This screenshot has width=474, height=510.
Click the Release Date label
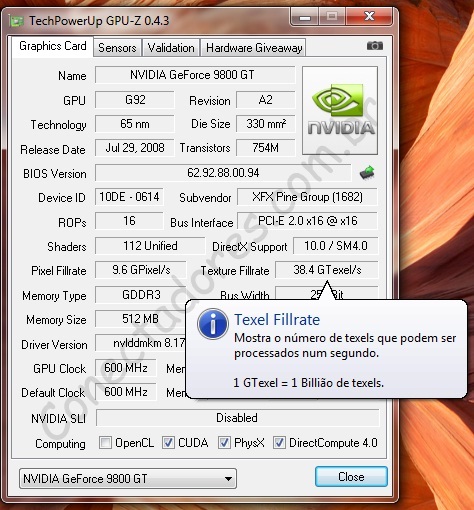coord(53,150)
